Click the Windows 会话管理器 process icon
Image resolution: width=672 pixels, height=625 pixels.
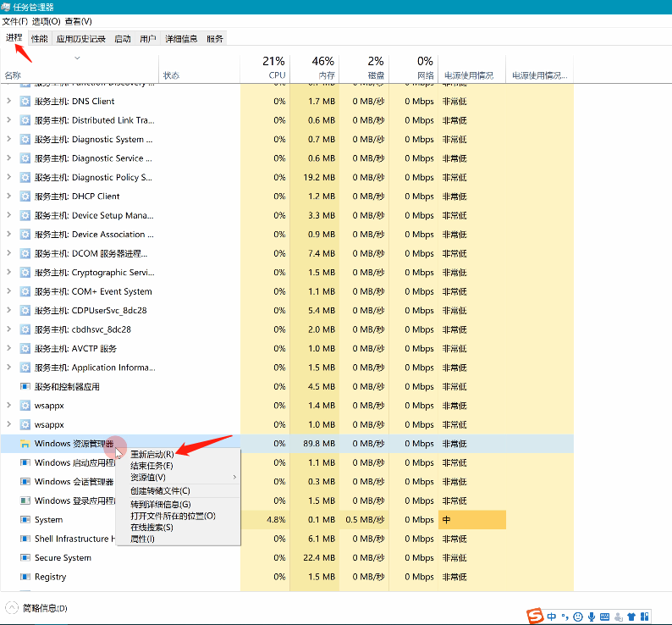pyautogui.click(x=25, y=481)
